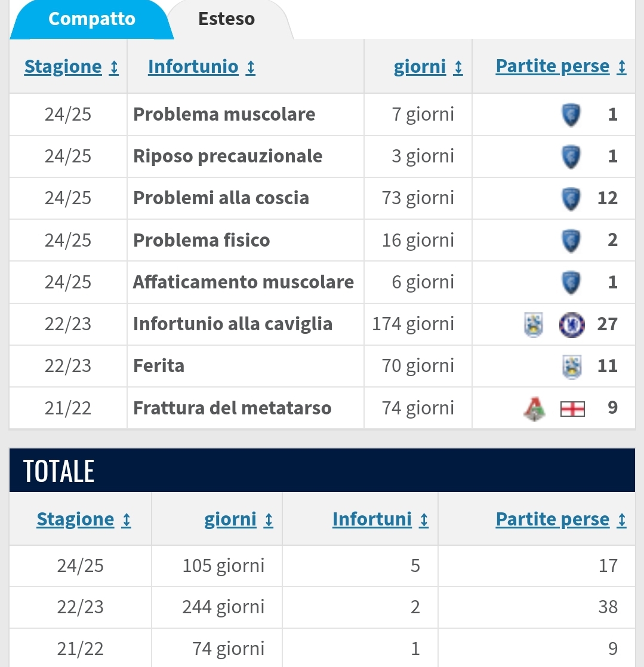Switch to the Compatto tab
Screen dimensions: 644x667
coord(91,19)
